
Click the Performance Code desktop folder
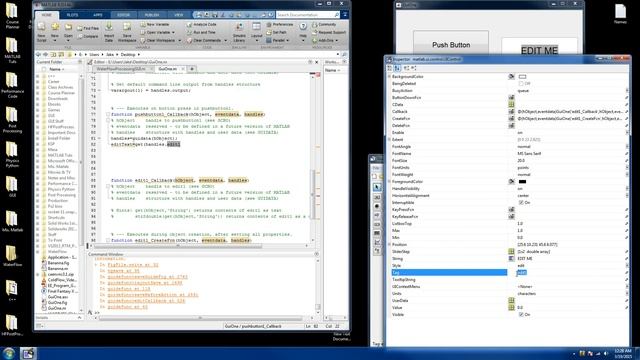pyautogui.click(x=12, y=86)
